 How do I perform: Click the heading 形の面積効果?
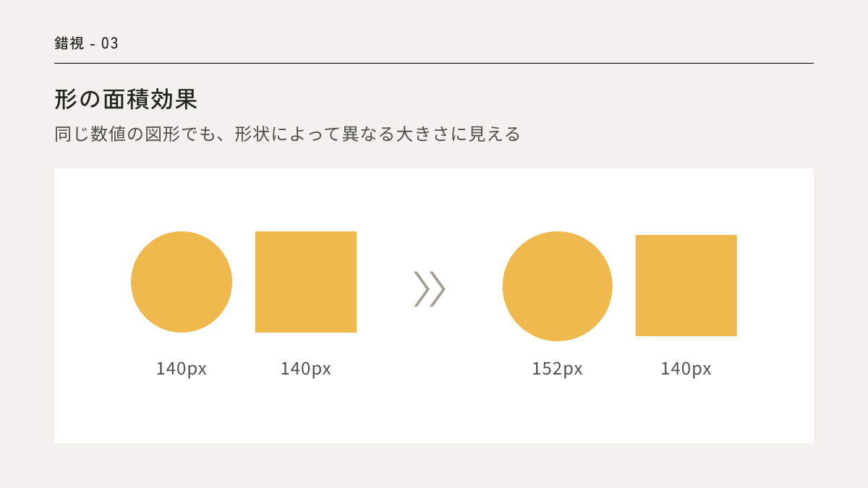tap(126, 100)
